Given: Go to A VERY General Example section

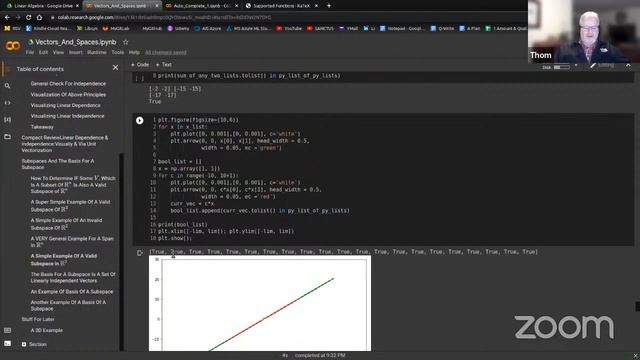Looking at the screenshot, I should (x=72, y=242).
